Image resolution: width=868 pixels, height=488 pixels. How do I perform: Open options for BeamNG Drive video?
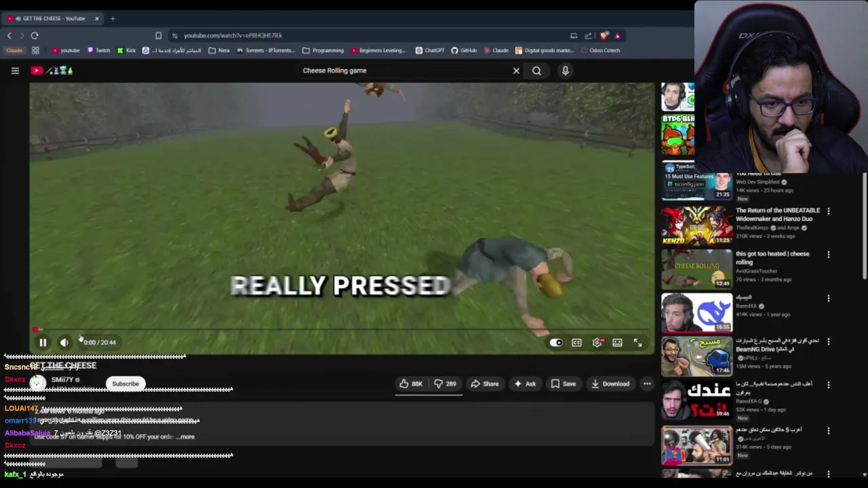point(828,342)
